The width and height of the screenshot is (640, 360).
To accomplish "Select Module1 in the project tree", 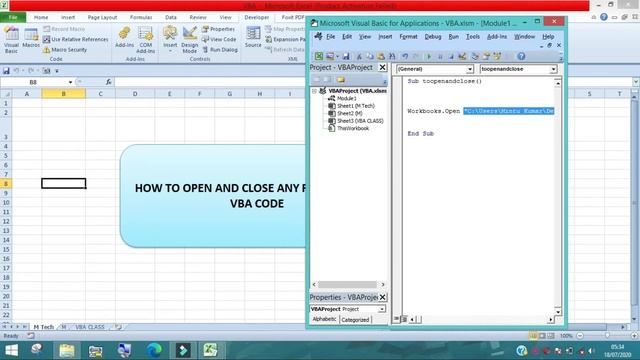I will tap(346, 98).
